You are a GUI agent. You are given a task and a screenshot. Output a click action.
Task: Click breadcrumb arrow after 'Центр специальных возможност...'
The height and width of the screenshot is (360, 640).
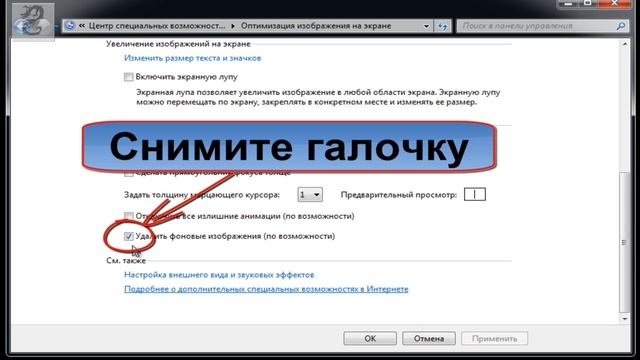coord(233,26)
